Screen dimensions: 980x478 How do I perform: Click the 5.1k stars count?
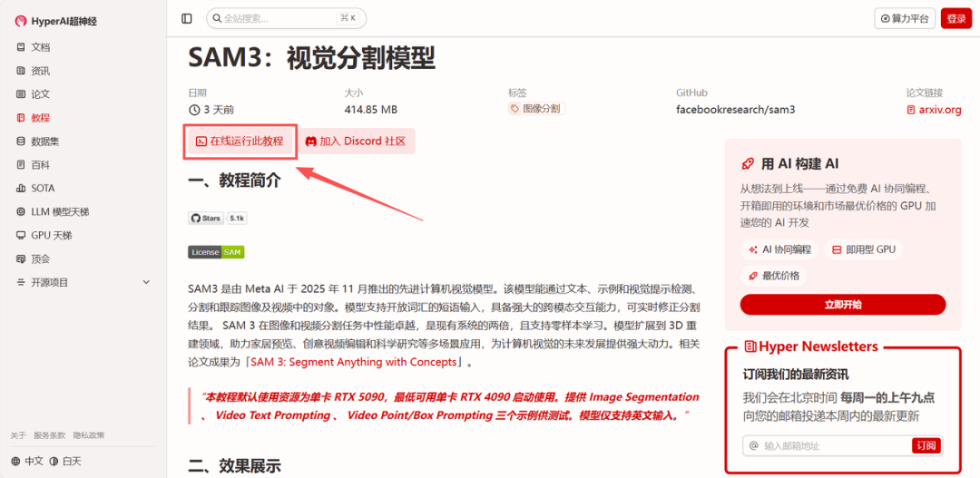(x=237, y=218)
